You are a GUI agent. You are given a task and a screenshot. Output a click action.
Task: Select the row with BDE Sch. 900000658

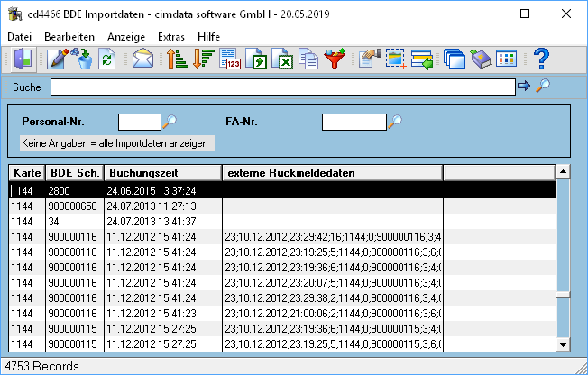282,206
